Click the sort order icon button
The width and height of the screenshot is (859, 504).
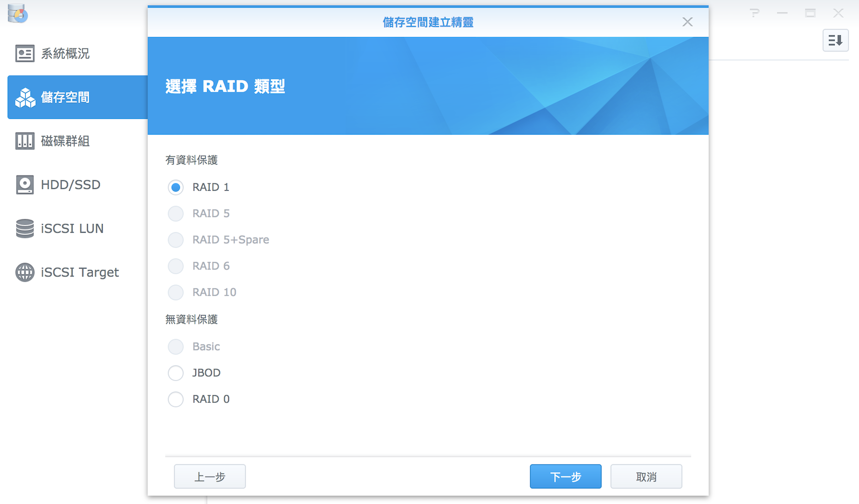(835, 41)
